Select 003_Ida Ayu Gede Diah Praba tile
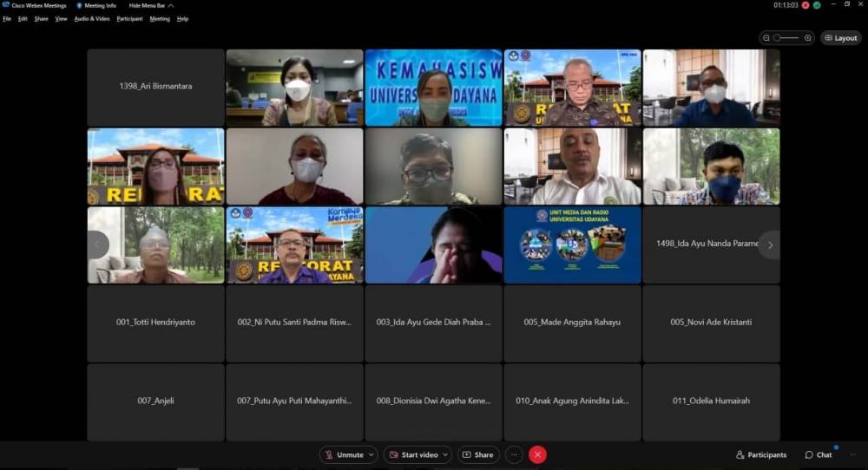Viewport: 868px width, 470px height. 433,323
